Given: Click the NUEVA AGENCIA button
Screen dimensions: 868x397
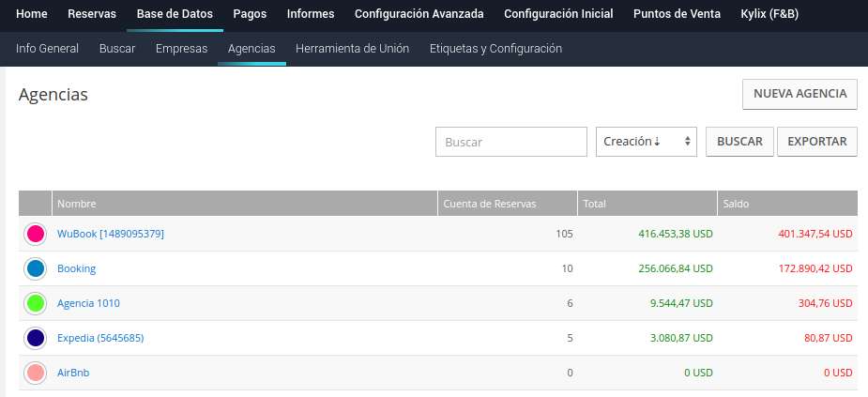Looking at the screenshot, I should [x=799, y=94].
